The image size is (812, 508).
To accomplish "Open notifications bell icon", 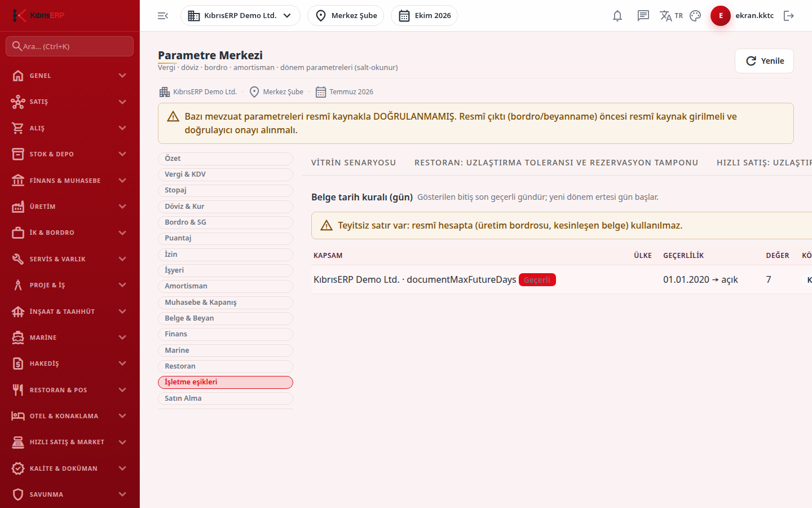I will point(617,16).
